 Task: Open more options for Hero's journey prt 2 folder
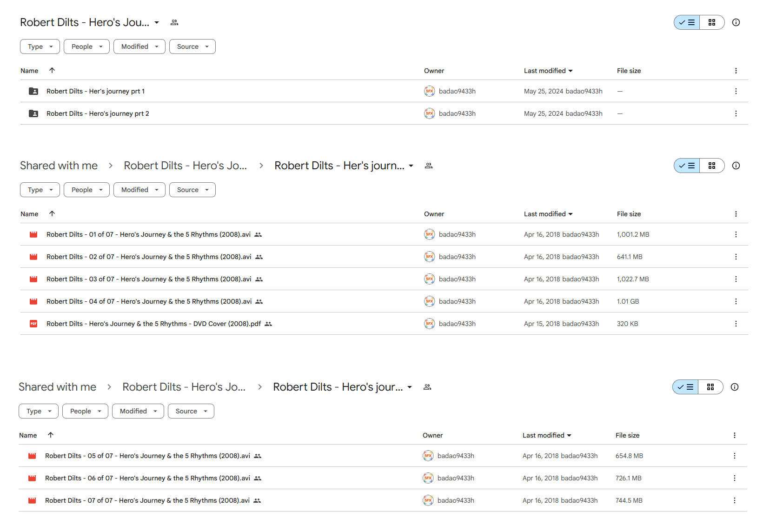click(736, 113)
